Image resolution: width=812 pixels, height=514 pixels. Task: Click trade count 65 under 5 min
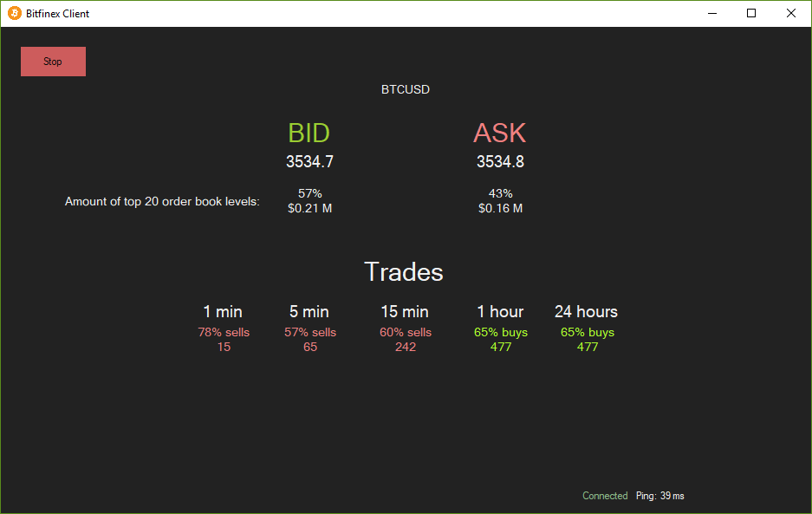310,348
